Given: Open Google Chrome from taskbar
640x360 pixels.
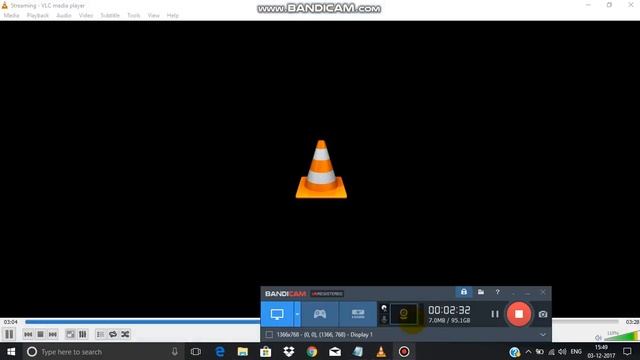Looking at the screenshot, I should click(312, 351).
